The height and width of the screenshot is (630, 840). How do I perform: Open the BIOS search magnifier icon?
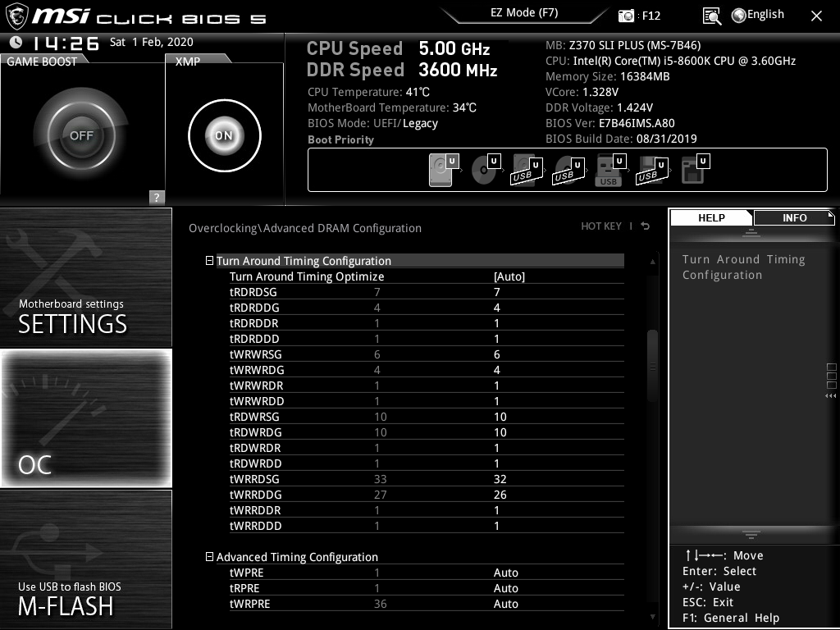711,16
